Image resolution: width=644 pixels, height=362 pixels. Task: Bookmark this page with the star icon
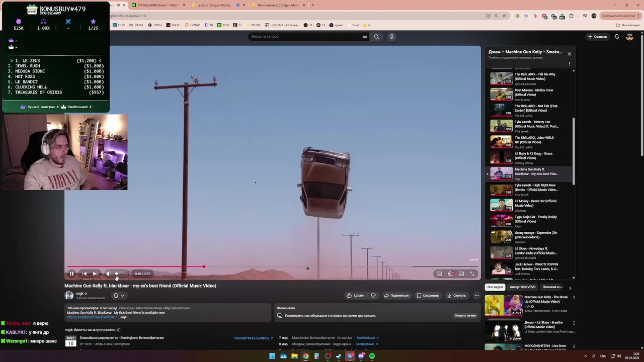click(504, 16)
